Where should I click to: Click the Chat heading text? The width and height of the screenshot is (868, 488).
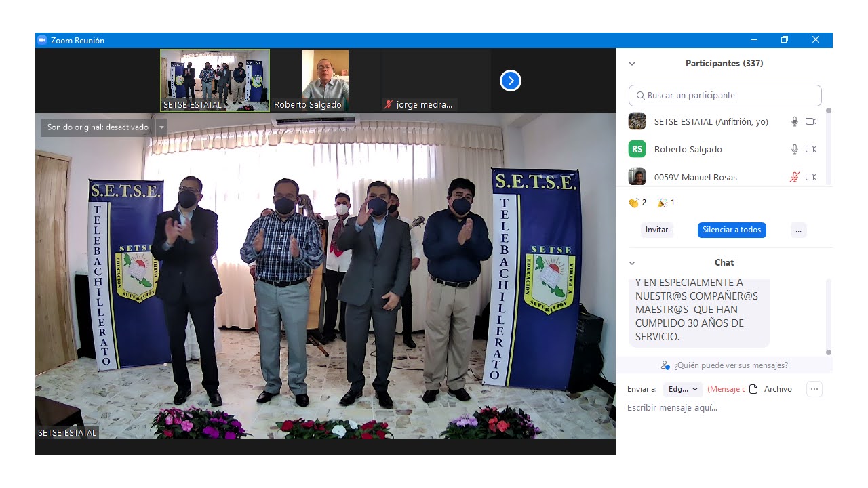click(x=724, y=263)
